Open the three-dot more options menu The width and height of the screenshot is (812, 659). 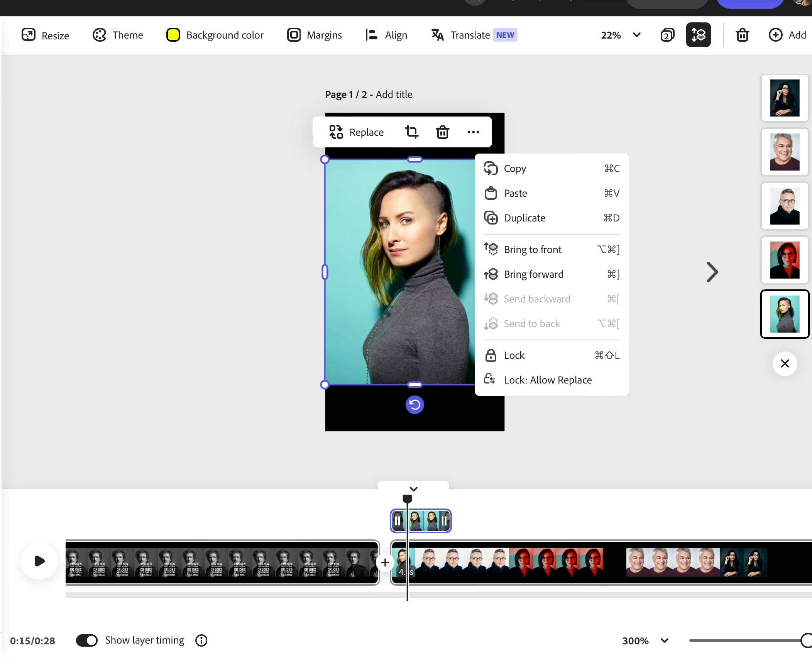(x=473, y=132)
